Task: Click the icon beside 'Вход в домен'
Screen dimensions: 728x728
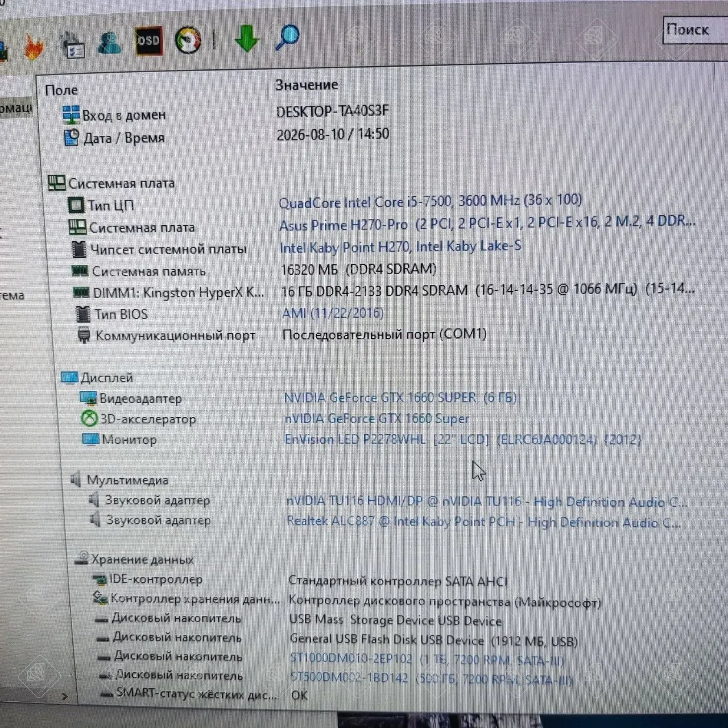Action: click(x=71, y=115)
